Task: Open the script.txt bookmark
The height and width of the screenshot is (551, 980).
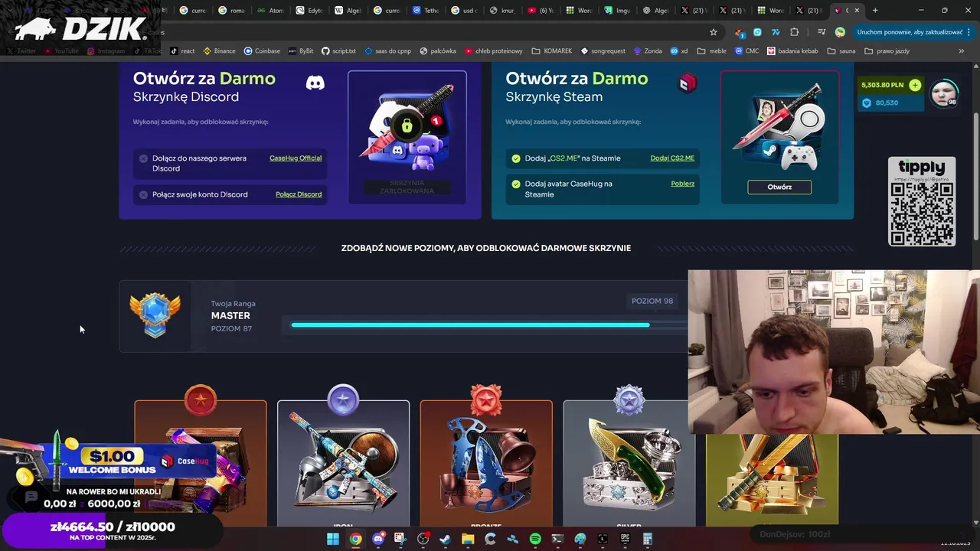Action: (x=338, y=51)
